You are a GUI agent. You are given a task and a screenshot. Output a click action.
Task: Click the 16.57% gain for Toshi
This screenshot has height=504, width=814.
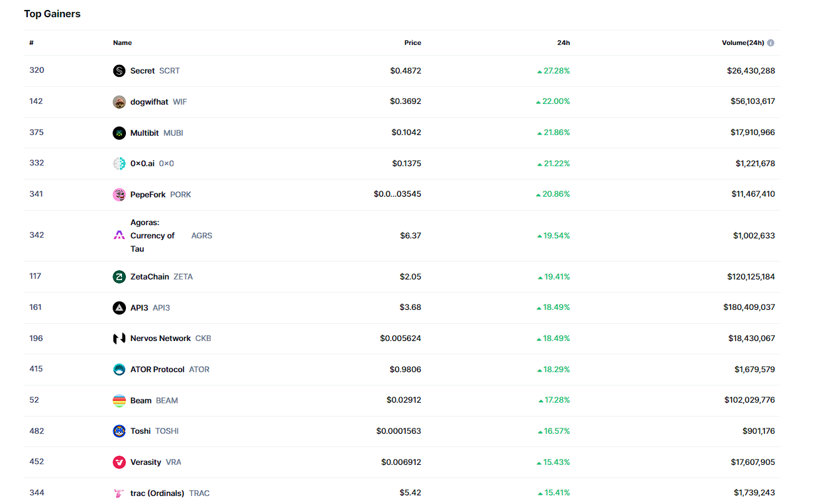tap(554, 431)
